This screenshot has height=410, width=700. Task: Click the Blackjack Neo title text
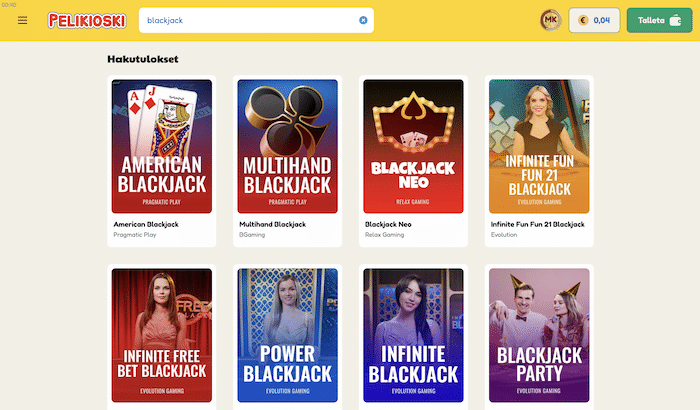coord(388,224)
